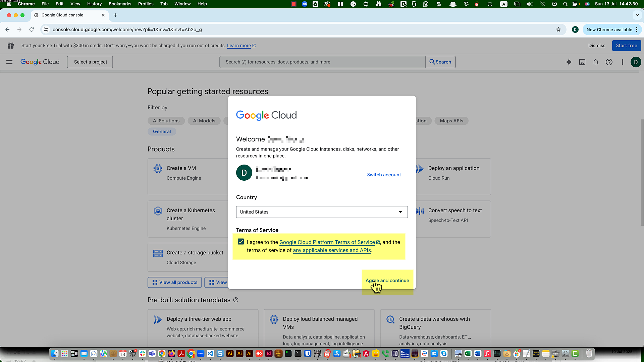The height and width of the screenshot is (362, 644).
Task: Expand the Chrome profile dropdown in address bar
Action: click(x=575, y=29)
